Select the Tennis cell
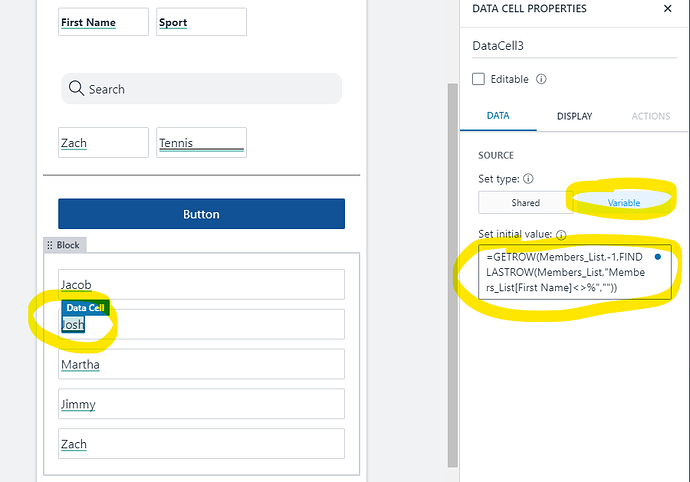Image resolution: width=690 pixels, height=482 pixels. 201,143
